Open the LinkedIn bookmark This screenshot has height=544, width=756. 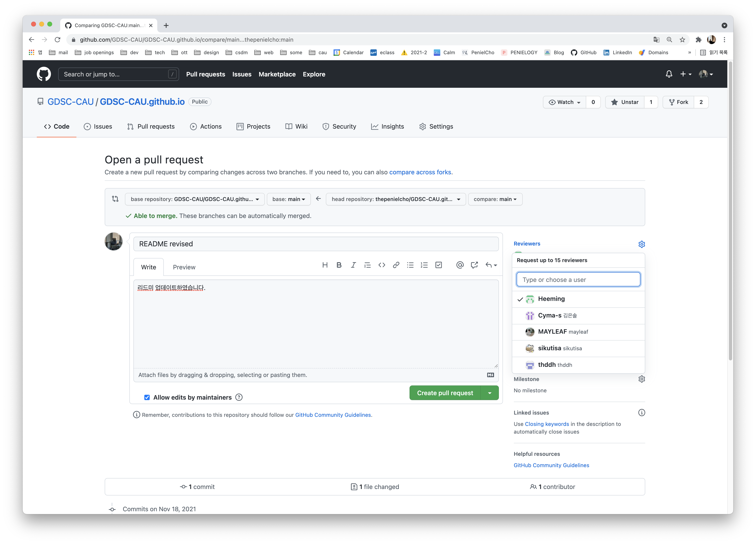pos(617,52)
